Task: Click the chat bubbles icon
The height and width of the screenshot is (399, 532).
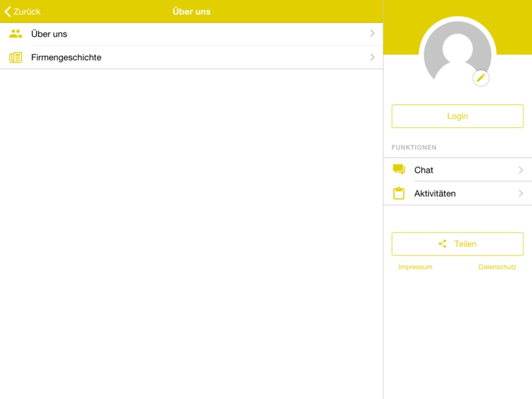Action: point(398,169)
